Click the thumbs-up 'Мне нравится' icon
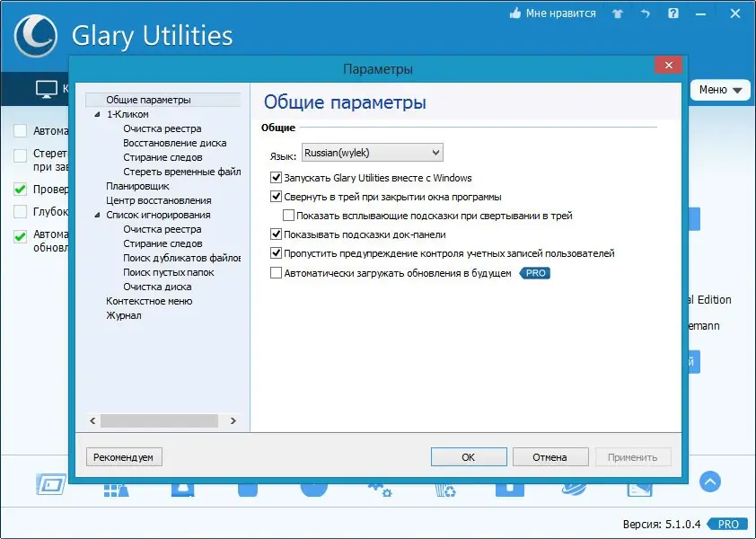Screen dimensions: 756x539 (515, 13)
